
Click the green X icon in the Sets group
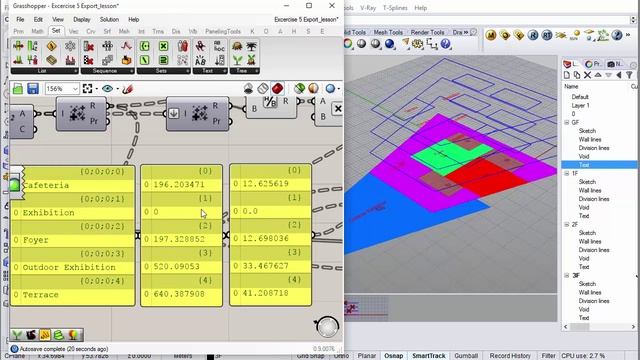click(x=163, y=46)
